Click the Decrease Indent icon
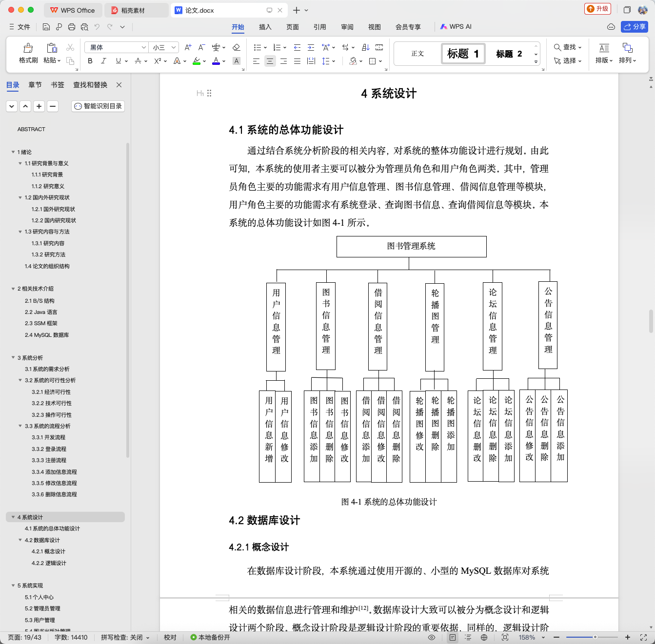The image size is (655, 644). [297, 47]
